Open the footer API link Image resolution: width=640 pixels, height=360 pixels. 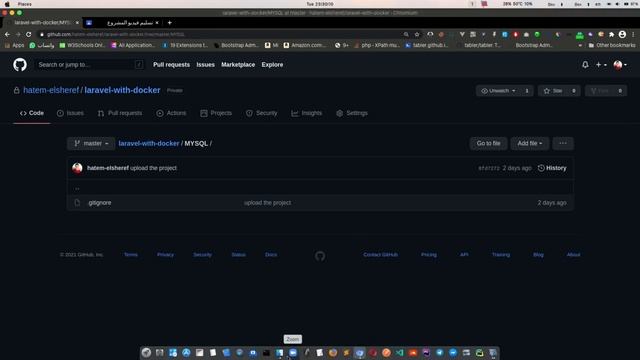(464, 254)
